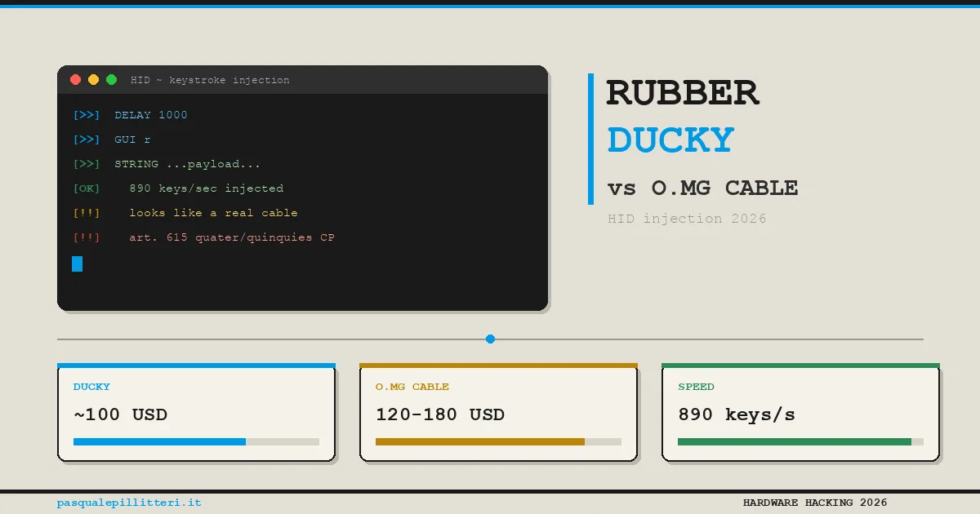The height and width of the screenshot is (514, 980).
Task: Click the '[>>]' prompt beside GUI r
Action: point(87,140)
